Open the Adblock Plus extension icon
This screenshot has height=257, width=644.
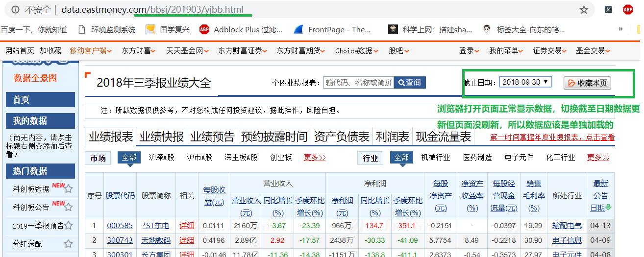click(628, 9)
